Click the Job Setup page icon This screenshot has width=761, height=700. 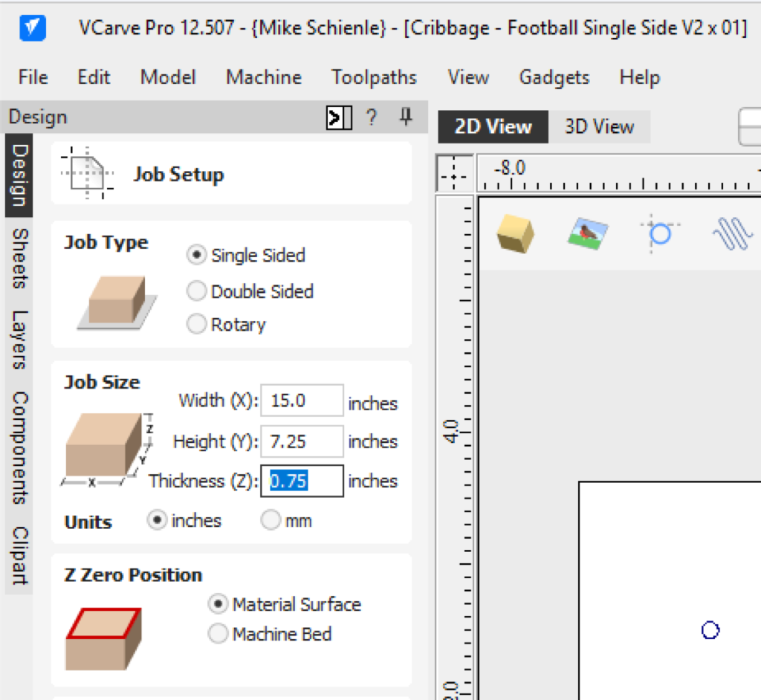point(88,173)
